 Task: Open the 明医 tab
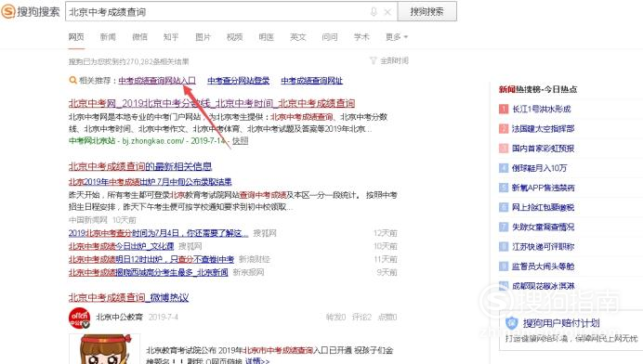pos(266,37)
